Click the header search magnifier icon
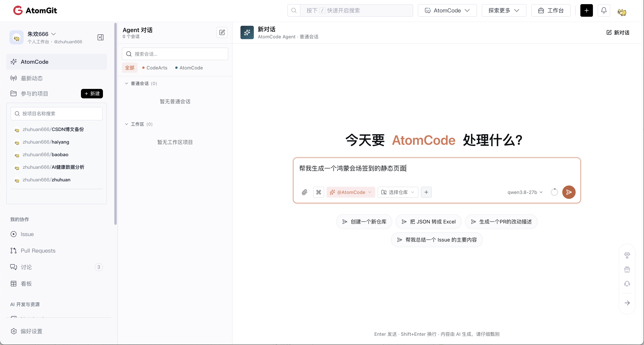The width and height of the screenshot is (644, 345). [294, 10]
